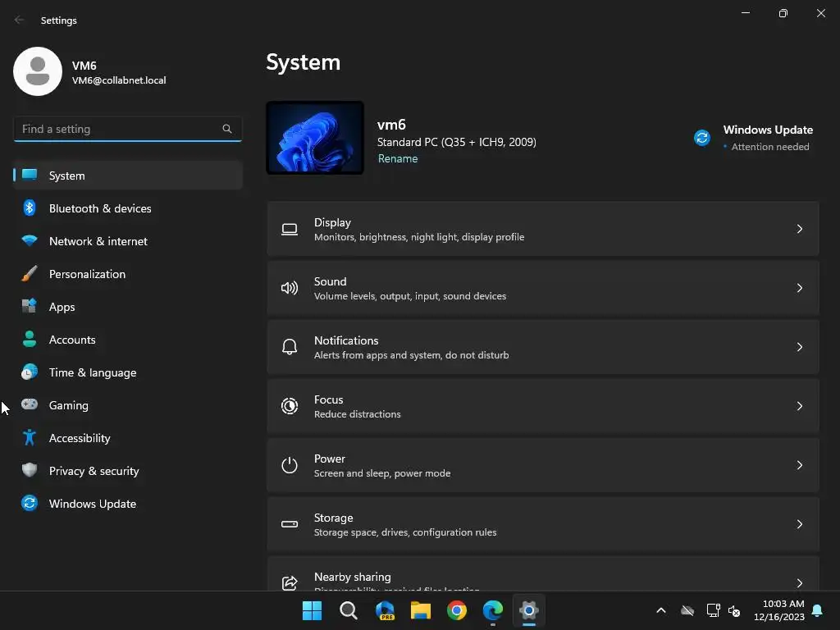Expand the Sound settings chevron
This screenshot has width=840, height=630.
coord(799,288)
